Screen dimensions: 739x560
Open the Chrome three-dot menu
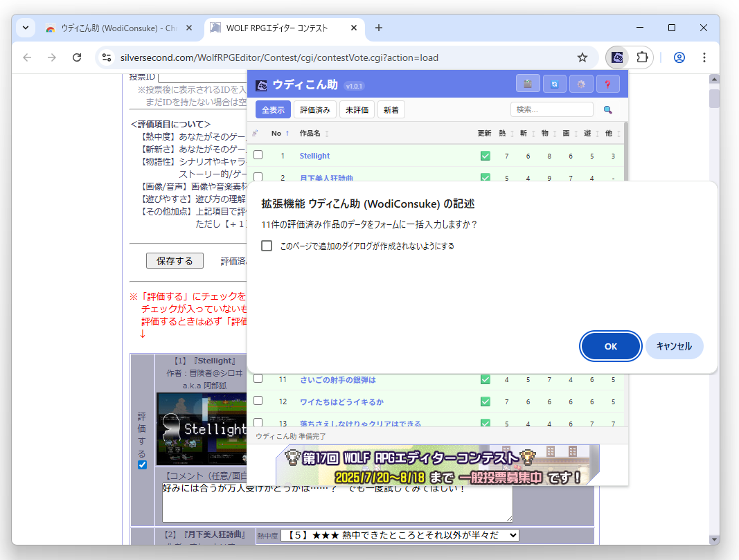(x=704, y=58)
